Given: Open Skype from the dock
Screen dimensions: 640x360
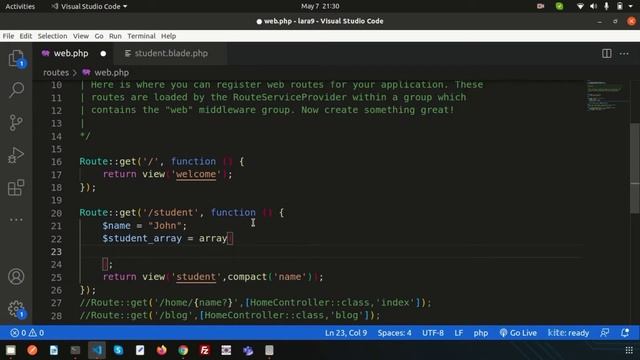Looking at the screenshot, I should tap(118, 350).
